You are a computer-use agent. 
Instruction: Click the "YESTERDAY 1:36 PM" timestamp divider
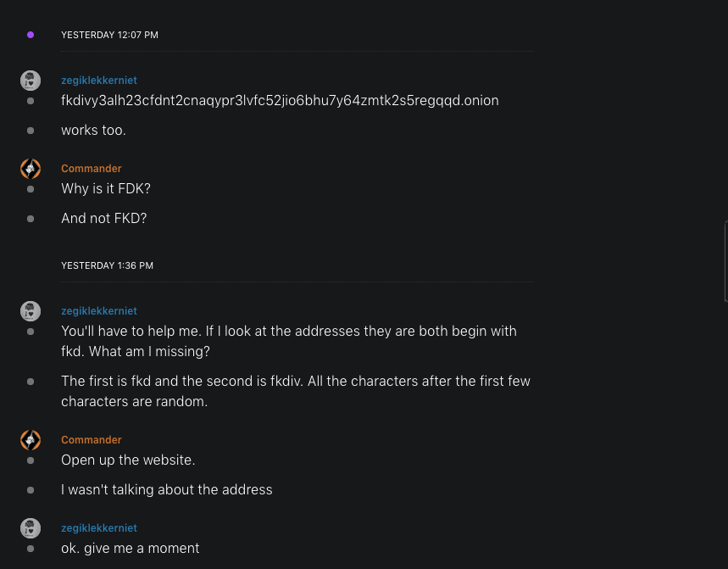pos(107,265)
